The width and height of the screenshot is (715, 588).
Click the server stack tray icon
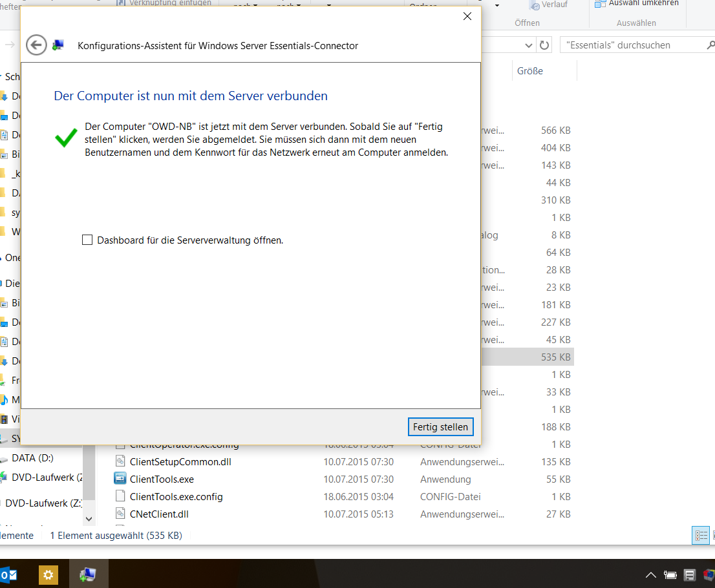pos(690,574)
